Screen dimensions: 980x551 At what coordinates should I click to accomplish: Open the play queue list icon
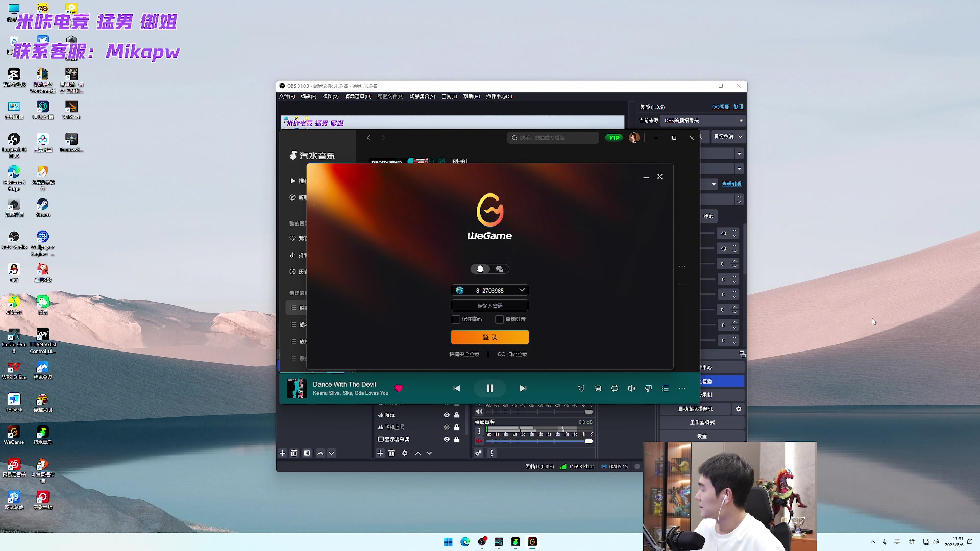click(665, 388)
